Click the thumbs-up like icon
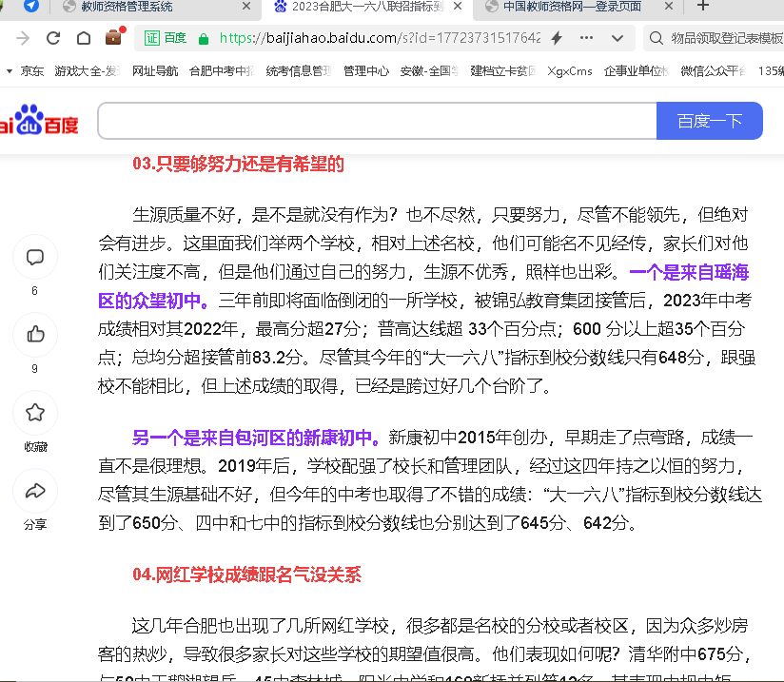The width and height of the screenshot is (784, 682). point(35,334)
